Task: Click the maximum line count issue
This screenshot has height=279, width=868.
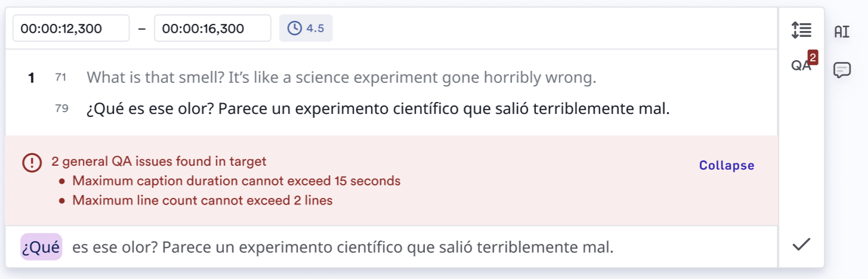Action: tap(202, 200)
